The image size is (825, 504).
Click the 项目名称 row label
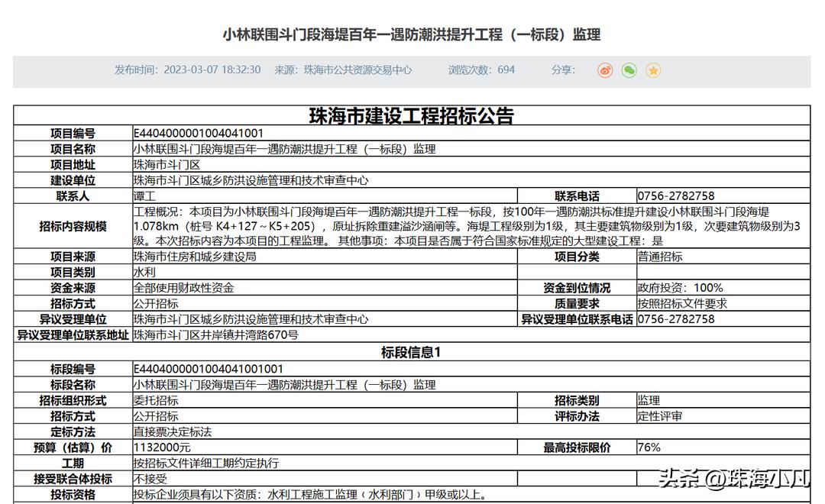(74, 148)
